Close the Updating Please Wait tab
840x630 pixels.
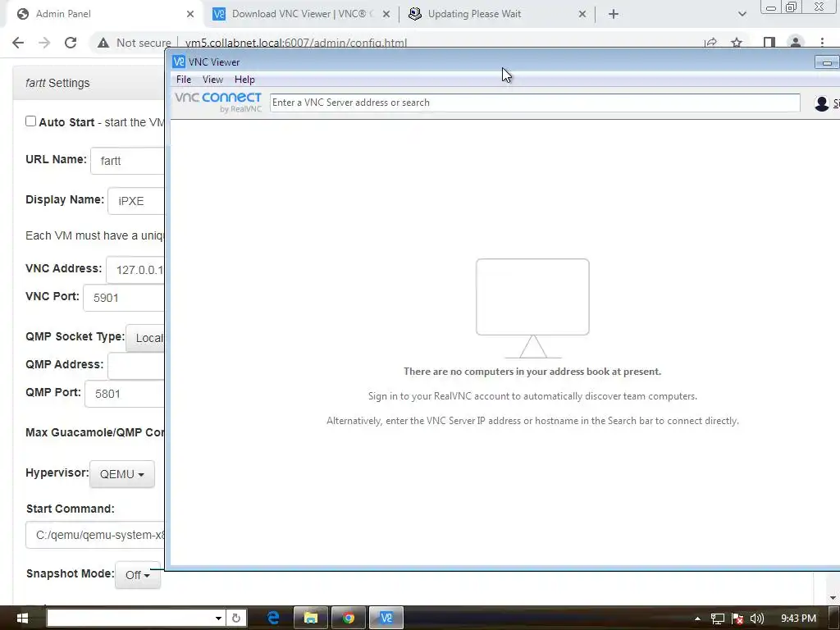coord(582,14)
